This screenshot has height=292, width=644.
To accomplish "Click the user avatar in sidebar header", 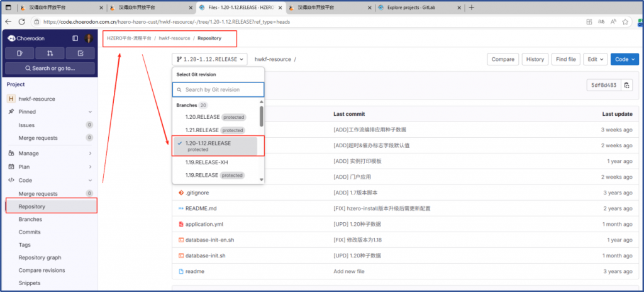I will [x=89, y=38].
